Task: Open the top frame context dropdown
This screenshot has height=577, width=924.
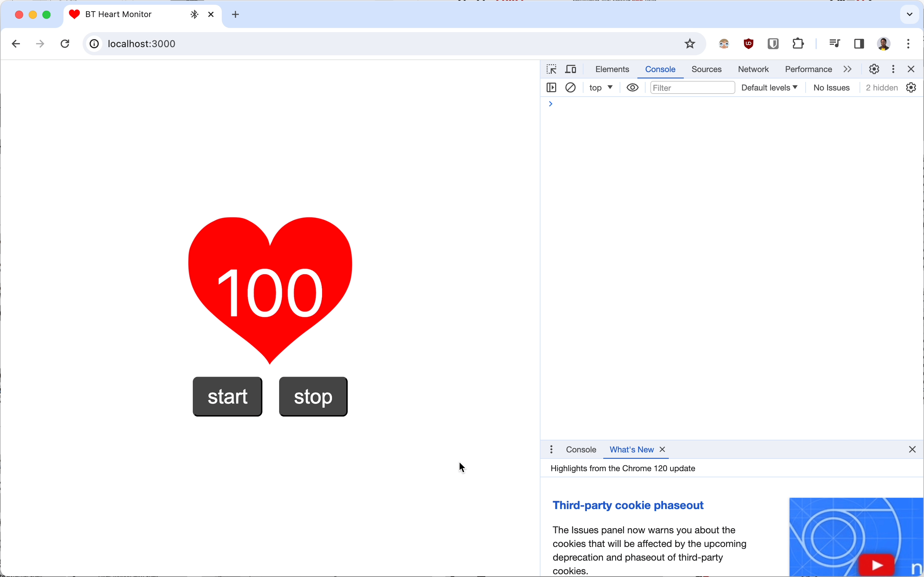Action: pyautogui.click(x=600, y=87)
